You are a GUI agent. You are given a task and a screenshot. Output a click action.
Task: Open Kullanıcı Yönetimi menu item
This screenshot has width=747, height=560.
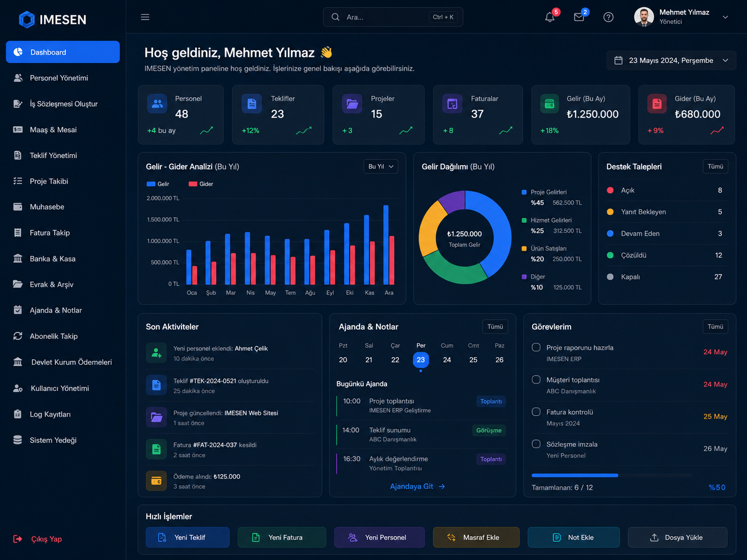63,388
